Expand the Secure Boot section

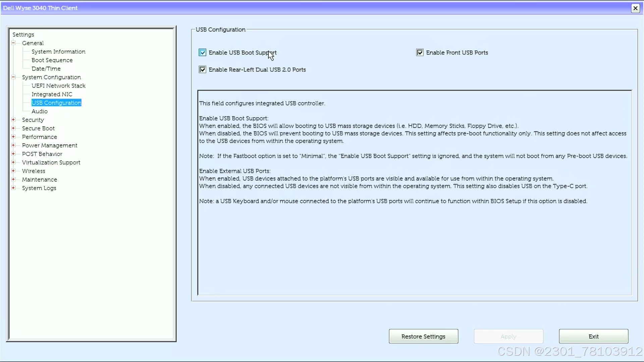[13, 128]
